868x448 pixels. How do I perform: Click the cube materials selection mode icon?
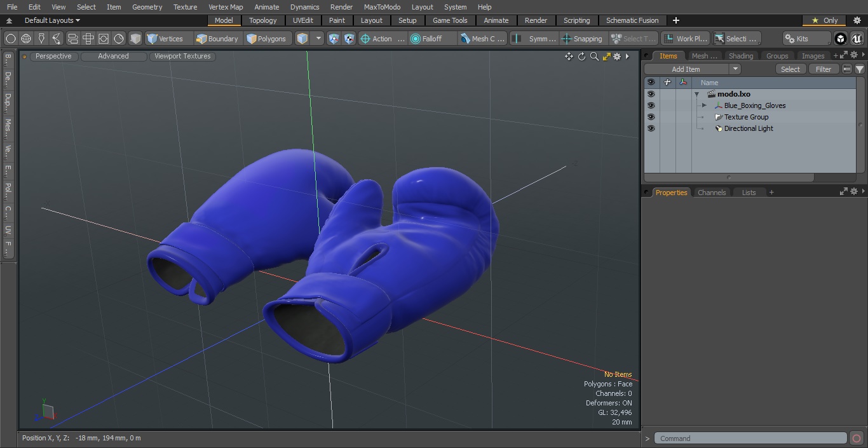tap(135, 39)
